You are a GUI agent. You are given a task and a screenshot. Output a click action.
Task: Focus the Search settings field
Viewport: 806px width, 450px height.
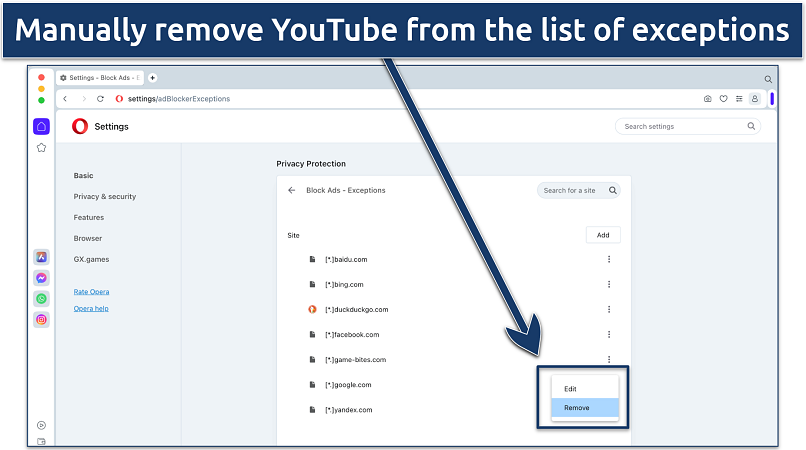(x=688, y=126)
